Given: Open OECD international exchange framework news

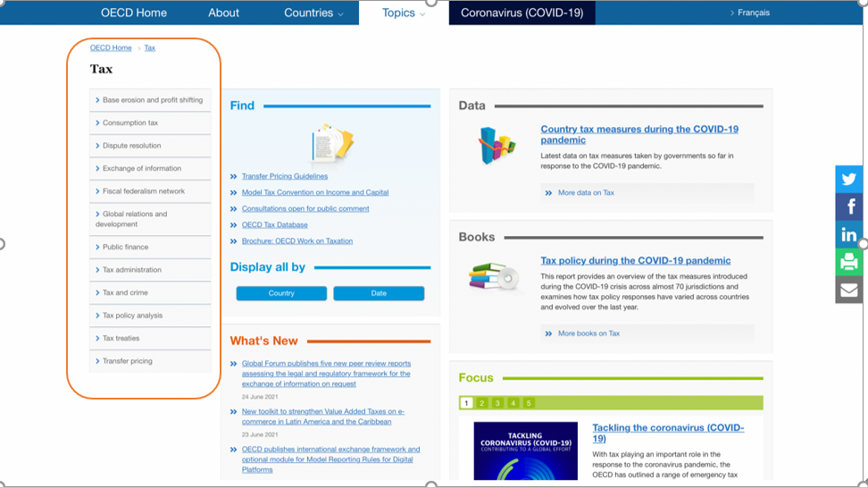Looking at the screenshot, I should (330, 459).
